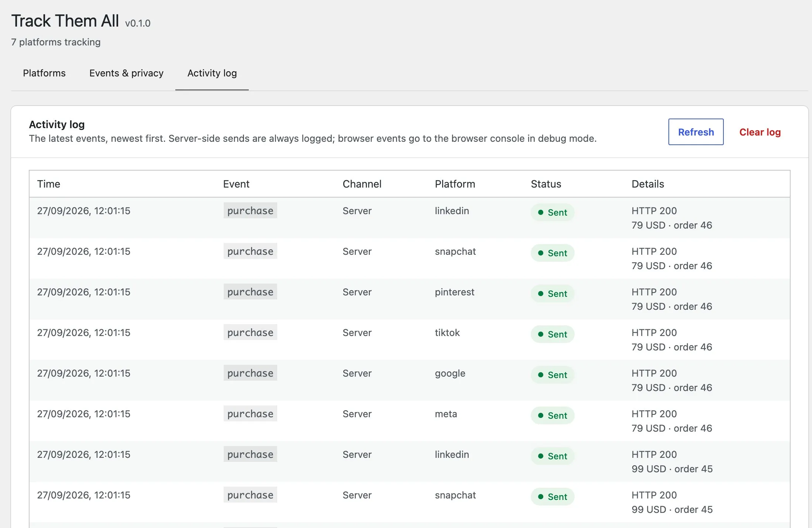
Task: Select the google platform cell
Action: click(x=450, y=373)
